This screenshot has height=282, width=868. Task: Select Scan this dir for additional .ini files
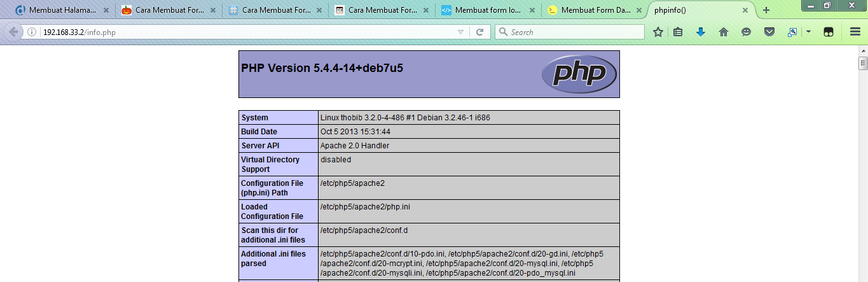point(279,235)
